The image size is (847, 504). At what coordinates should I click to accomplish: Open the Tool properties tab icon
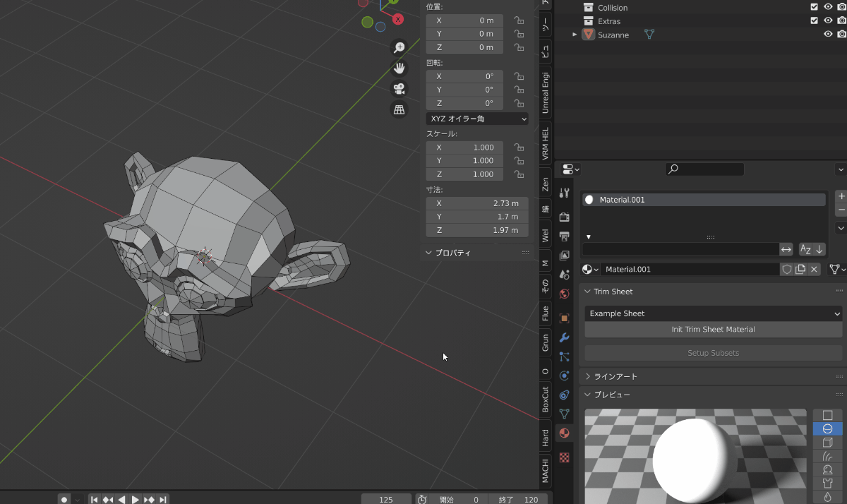(x=564, y=193)
